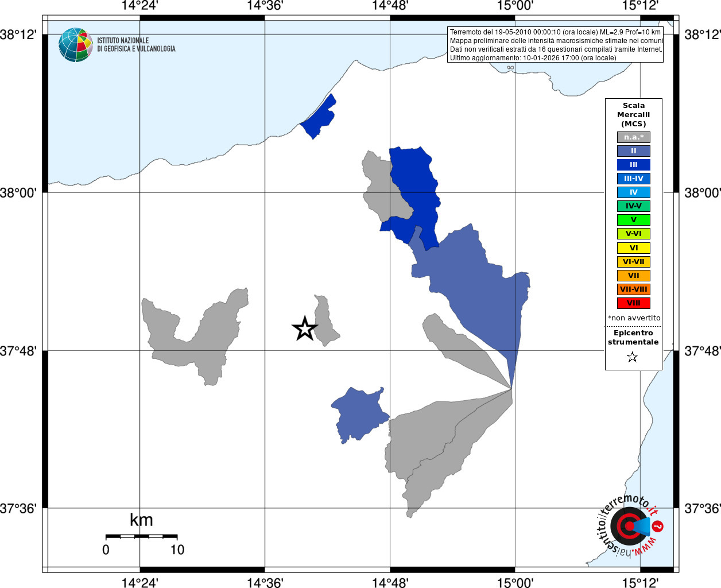This screenshot has width=721, height=588.
Task: Select the intensity VIII red swatch
Action: point(634,303)
